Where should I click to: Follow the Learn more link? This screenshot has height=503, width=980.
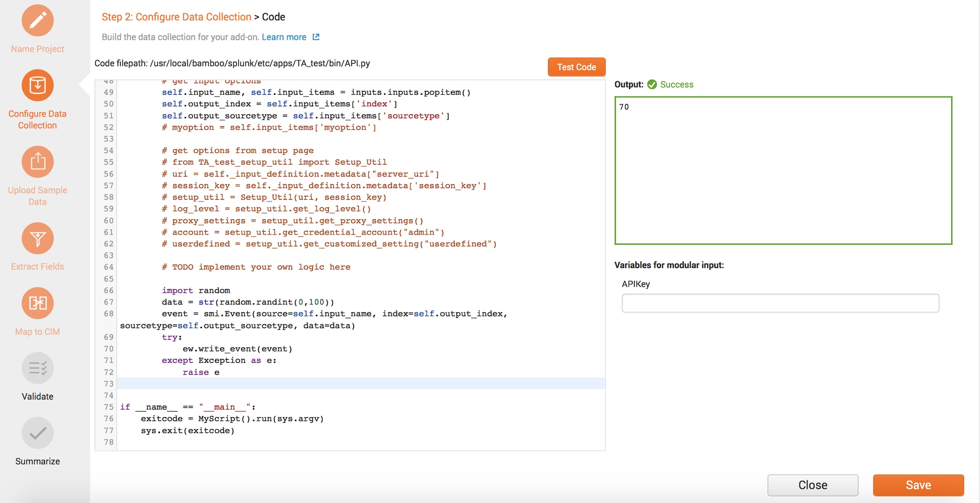click(x=284, y=37)
